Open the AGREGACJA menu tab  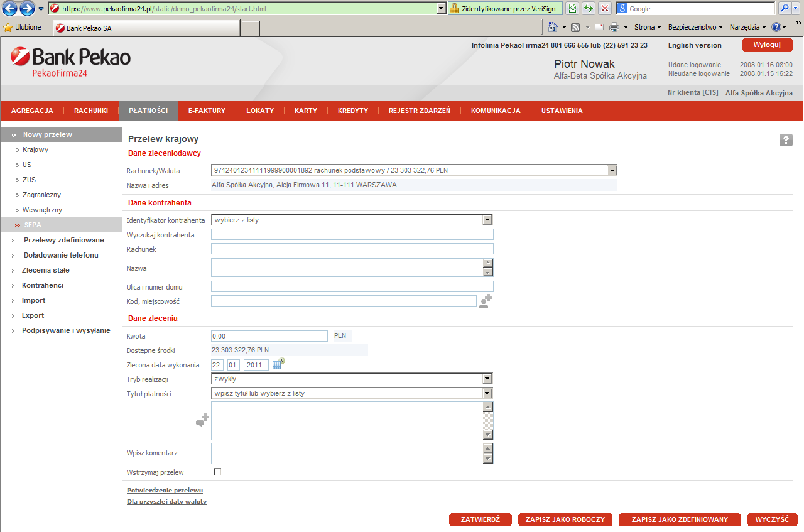(32, 111)
